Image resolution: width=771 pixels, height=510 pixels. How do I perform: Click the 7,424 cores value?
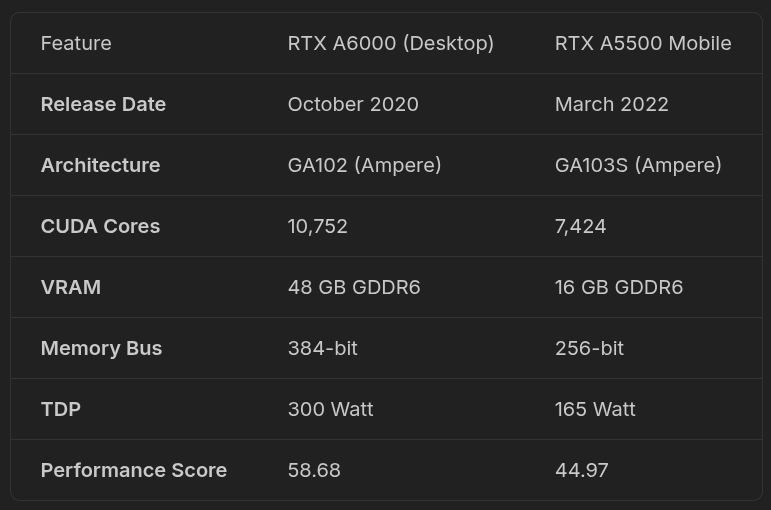[x=580, y=226]
